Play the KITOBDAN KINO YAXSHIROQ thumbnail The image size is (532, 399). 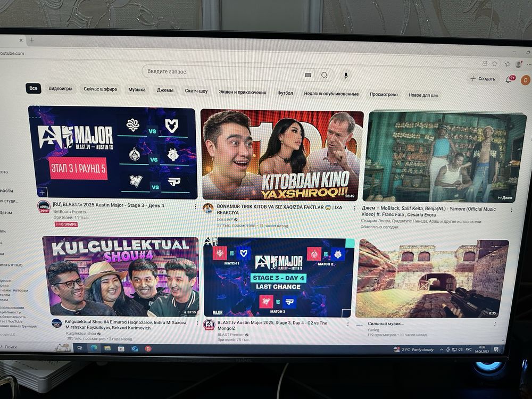tap(282, 155)
